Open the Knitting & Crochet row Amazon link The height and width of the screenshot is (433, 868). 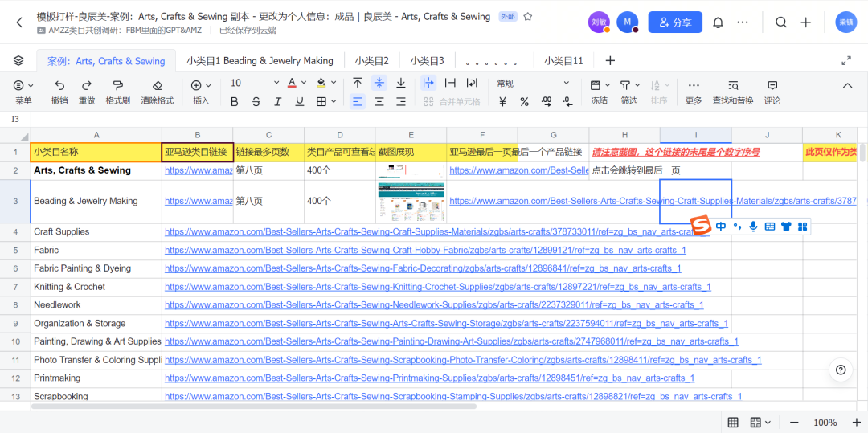(x=438, y=287)
